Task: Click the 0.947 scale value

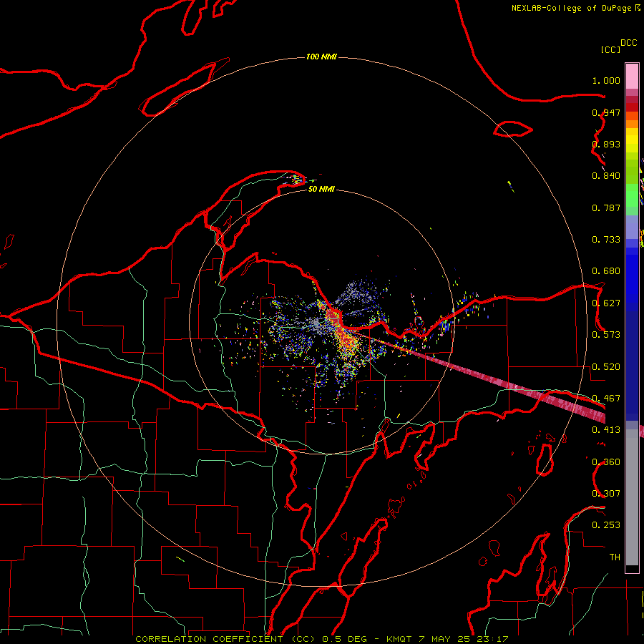Action: 606,112
